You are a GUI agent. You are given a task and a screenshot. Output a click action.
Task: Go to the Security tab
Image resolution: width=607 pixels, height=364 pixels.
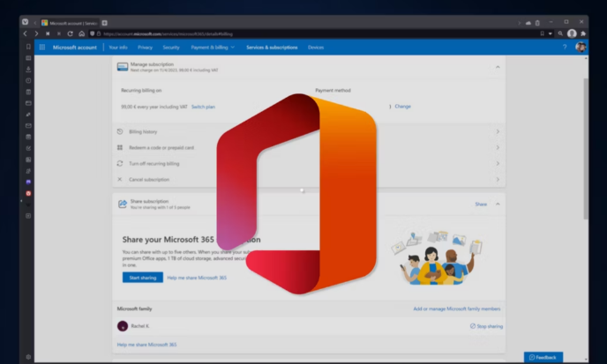click(171, 48)
